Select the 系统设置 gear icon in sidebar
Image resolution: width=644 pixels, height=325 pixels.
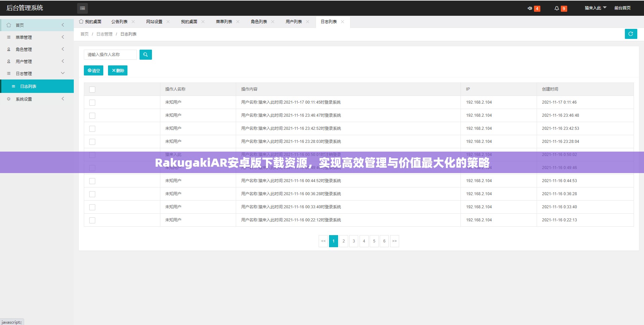click(9, 99)
